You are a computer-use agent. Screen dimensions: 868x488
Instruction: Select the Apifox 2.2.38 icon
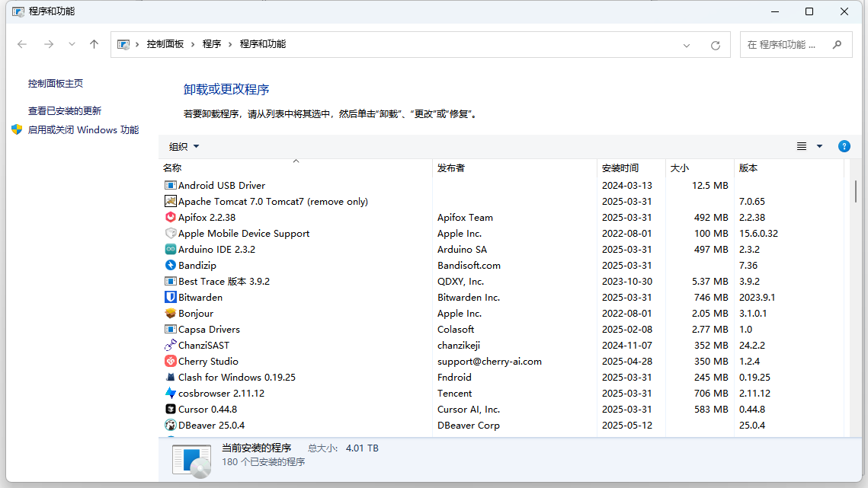coord(171,218)
